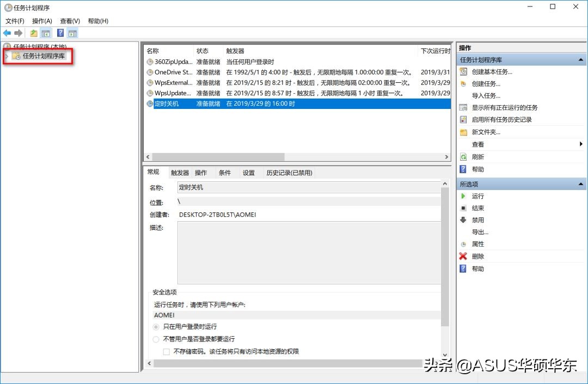Image resolution: width=588 pixels, height=384 pixels.
Task: Click the details pane bottom horizontal scrollbar
Action: [x=288, y=363]
